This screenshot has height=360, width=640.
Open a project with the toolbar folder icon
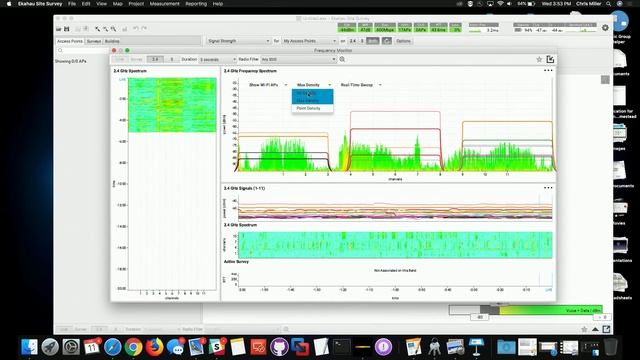(x=59, y=29)
